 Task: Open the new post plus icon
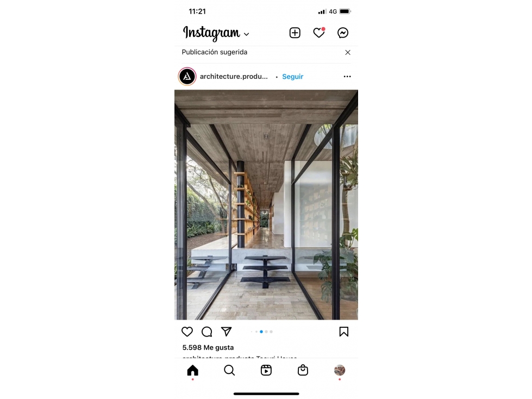[295, 33]
